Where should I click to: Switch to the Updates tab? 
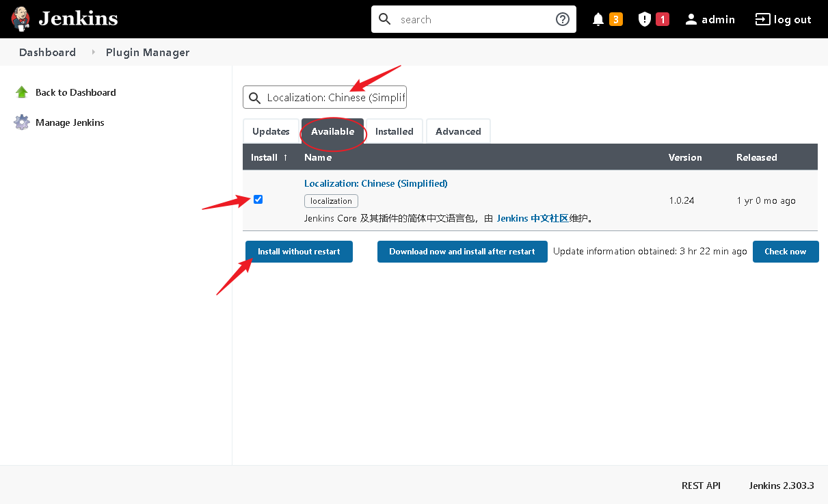coord(271,131)
